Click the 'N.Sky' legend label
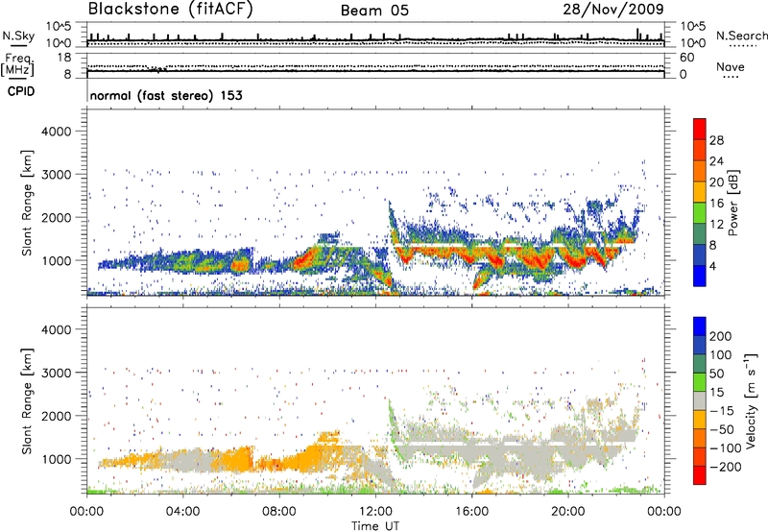 pos(18,36)
